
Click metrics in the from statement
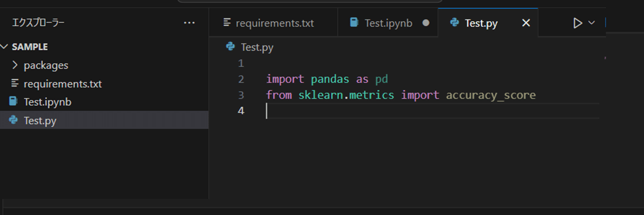[372, 95]
